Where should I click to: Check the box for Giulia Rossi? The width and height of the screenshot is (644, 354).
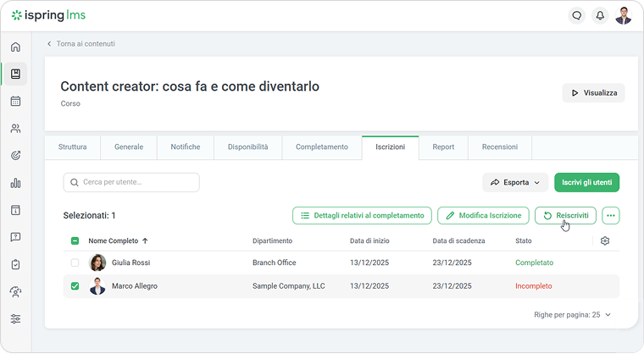tap(75, 263)
